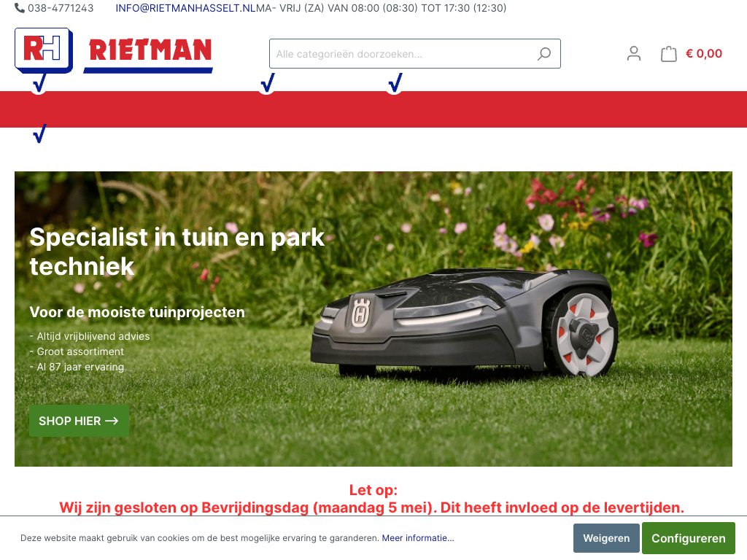747x560 pixels.
Task: Click the search magnifier icon
Action: pyautogui.click(x=544, y=54)
